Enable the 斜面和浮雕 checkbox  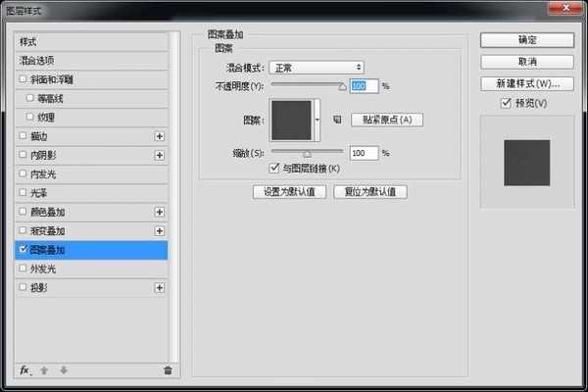(23, 79)
